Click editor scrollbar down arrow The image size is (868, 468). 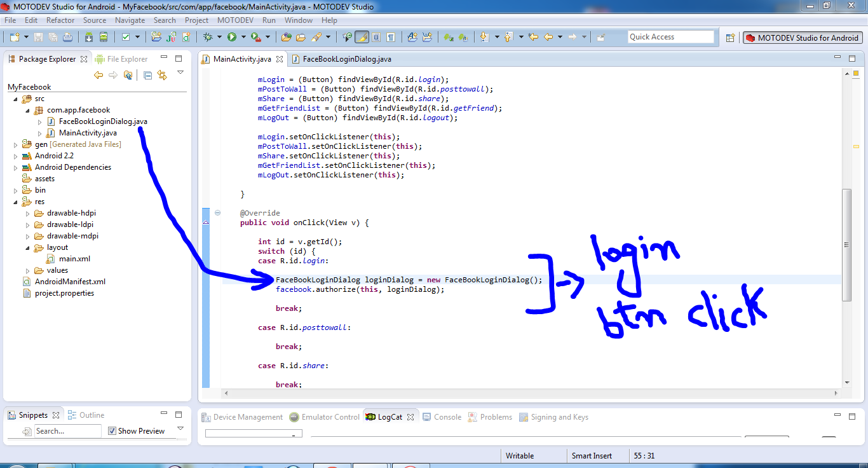pyautogui.click(x=846, y=383)
